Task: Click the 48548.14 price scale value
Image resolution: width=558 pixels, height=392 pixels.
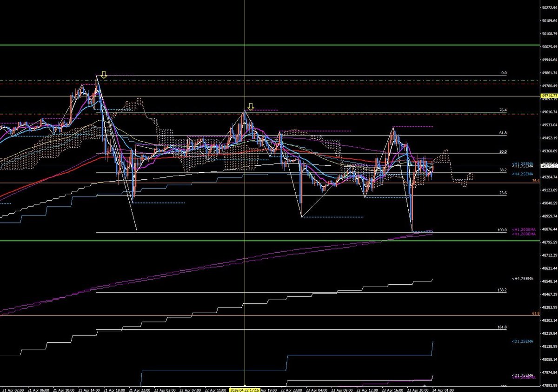Action: point(549,281)
